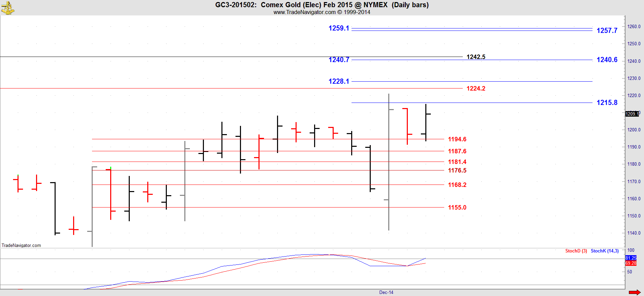Click the TradeNavigator.com watermark at bottom left
The image size is (644, 296).
tap(21, 245)
